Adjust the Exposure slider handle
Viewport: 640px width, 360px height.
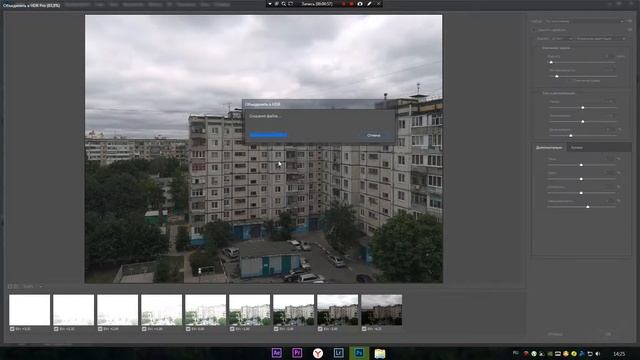(x=582, y=122)
